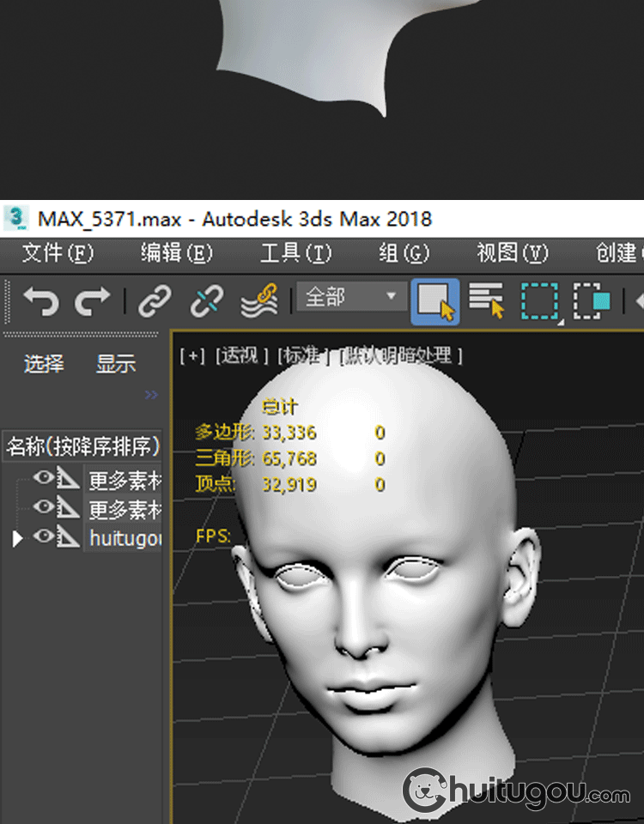The height and width of the screenshot is (824, 644).
Task: Open the 工具(T) menu
Action: (x=296, y=253)
